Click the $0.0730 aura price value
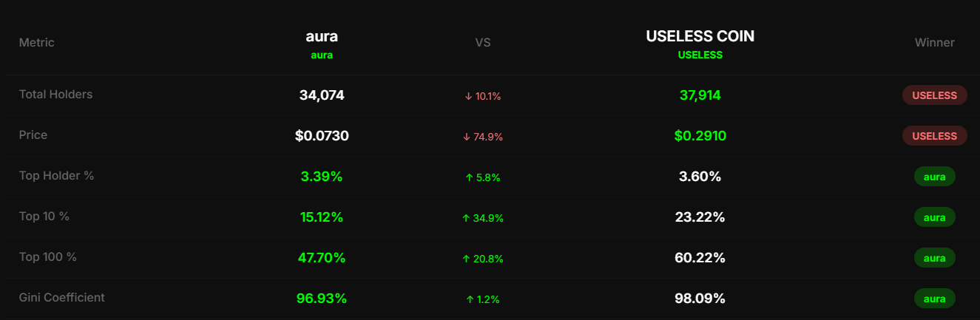 click(322, 136)
